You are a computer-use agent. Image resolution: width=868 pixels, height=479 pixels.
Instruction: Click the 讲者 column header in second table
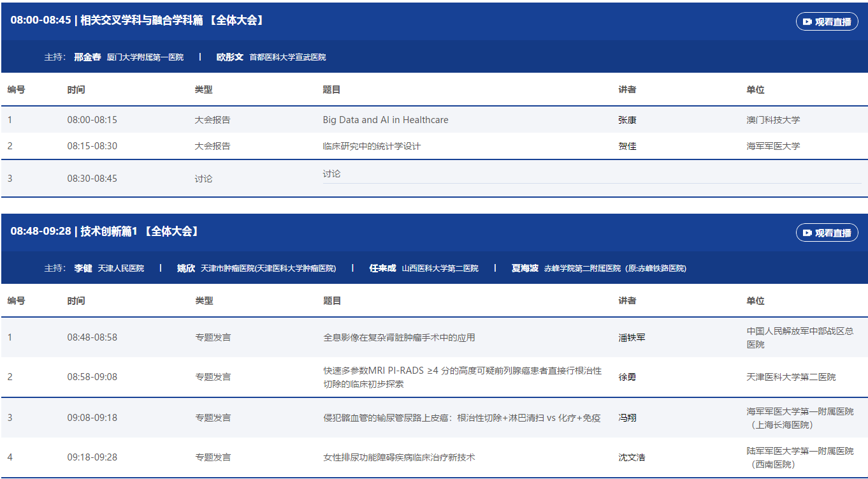(x=627, y=301)
